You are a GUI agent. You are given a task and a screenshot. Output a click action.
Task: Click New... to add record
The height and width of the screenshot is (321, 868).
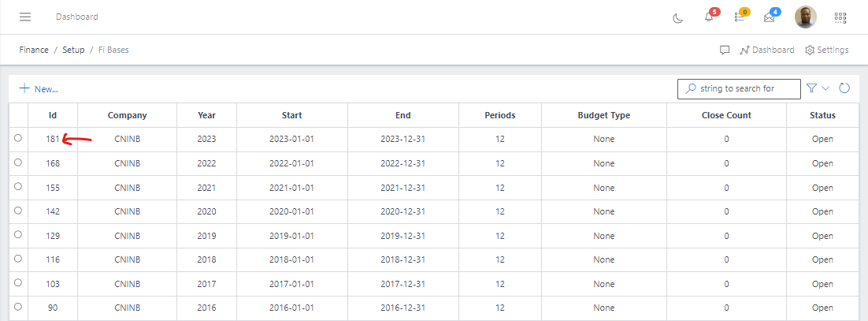coord(39,88)
